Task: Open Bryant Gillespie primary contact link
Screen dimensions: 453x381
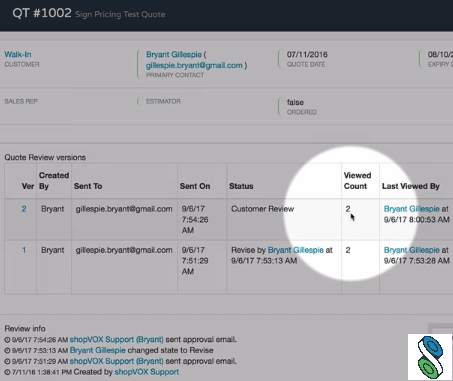Action: 174,54
